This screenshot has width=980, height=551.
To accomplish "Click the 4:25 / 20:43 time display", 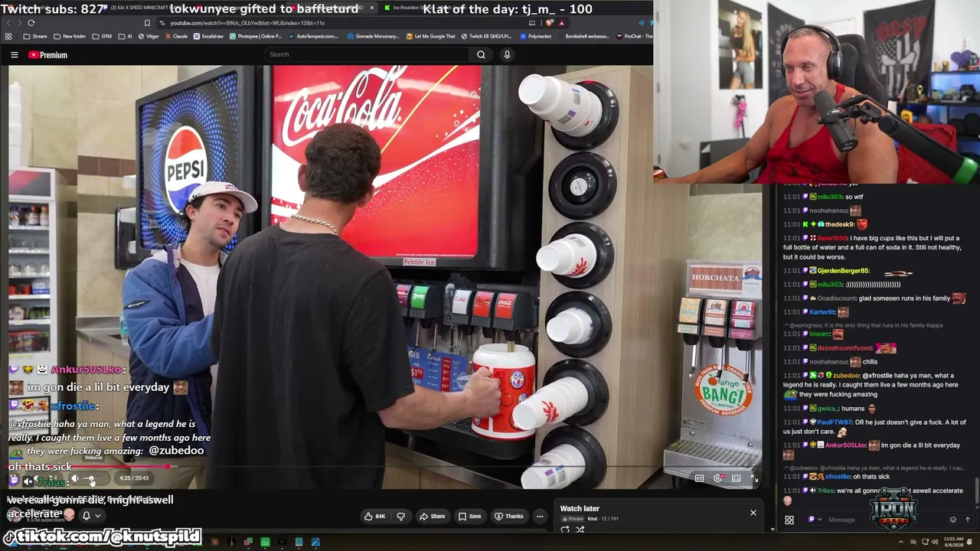I will (x=134, y=478).
